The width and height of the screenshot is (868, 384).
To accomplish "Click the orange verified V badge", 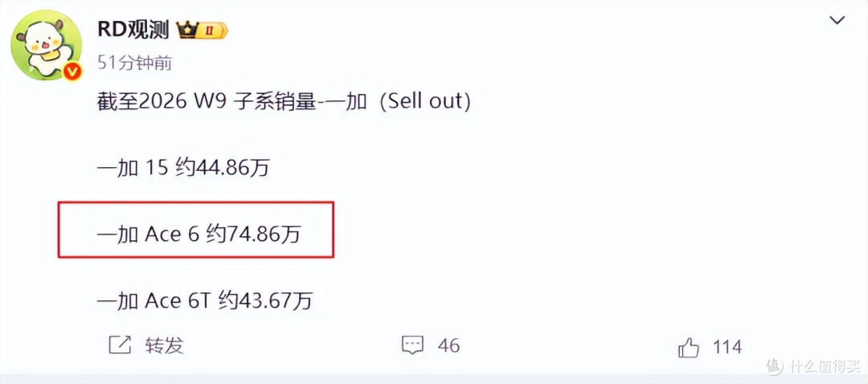I will (72, 71).
